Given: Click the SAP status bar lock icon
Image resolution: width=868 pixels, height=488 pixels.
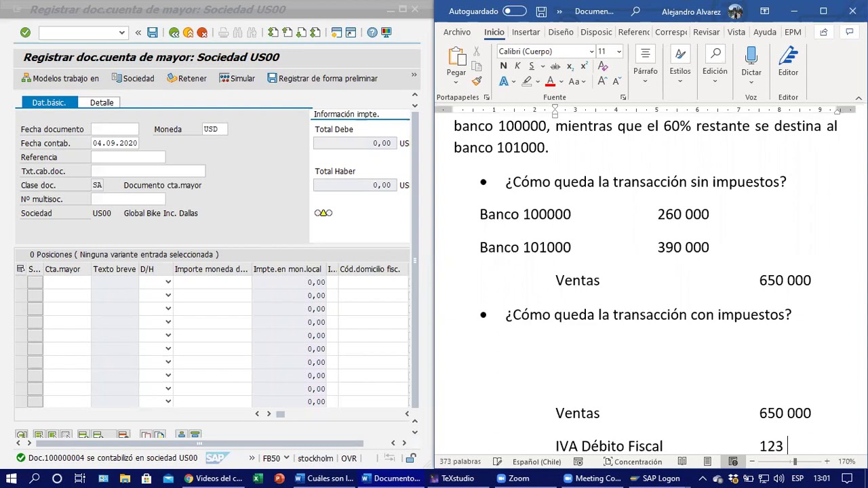Looking at the screenshot, I should [x=410, y=459].
